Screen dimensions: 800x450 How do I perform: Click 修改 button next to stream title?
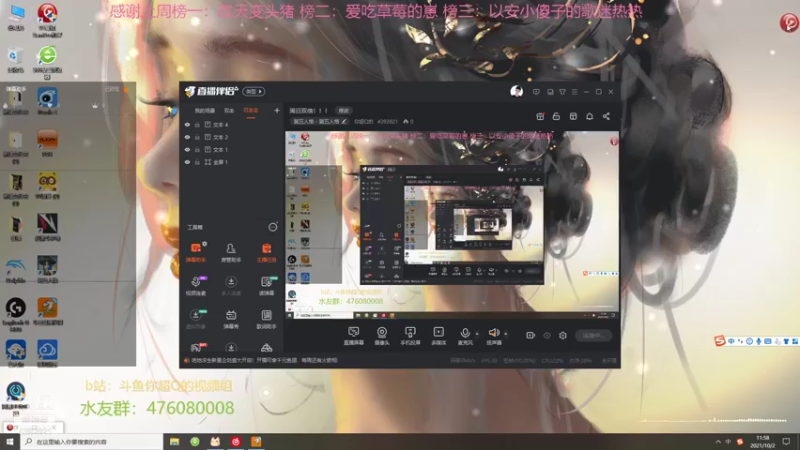pos(343,110)
